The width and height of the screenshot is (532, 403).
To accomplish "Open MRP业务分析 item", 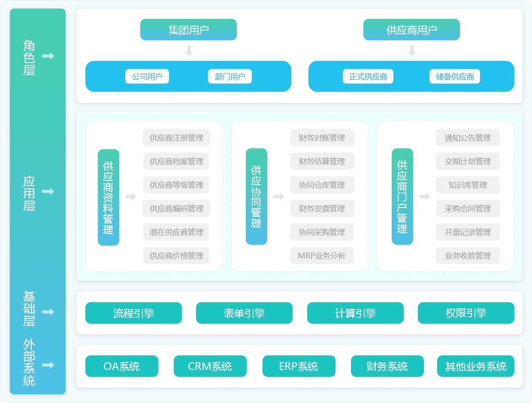I will (x=322, y=256).
